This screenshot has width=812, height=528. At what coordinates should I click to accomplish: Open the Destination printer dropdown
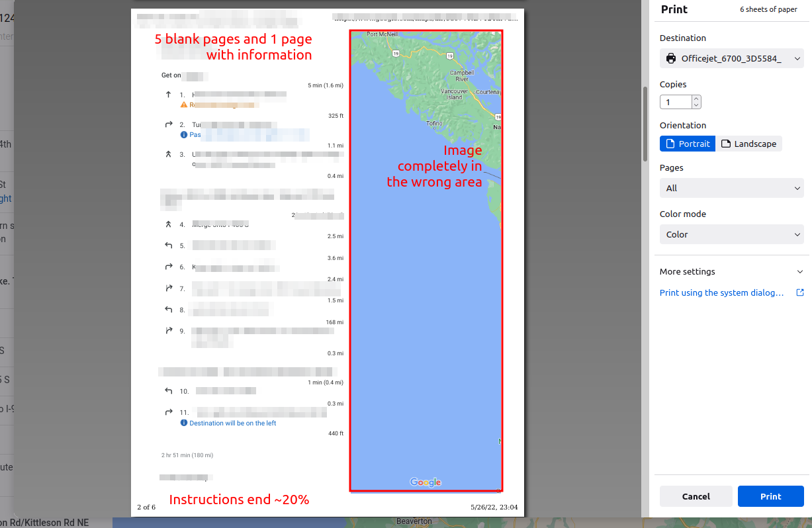pyautogui.click(x=731, y=58)
